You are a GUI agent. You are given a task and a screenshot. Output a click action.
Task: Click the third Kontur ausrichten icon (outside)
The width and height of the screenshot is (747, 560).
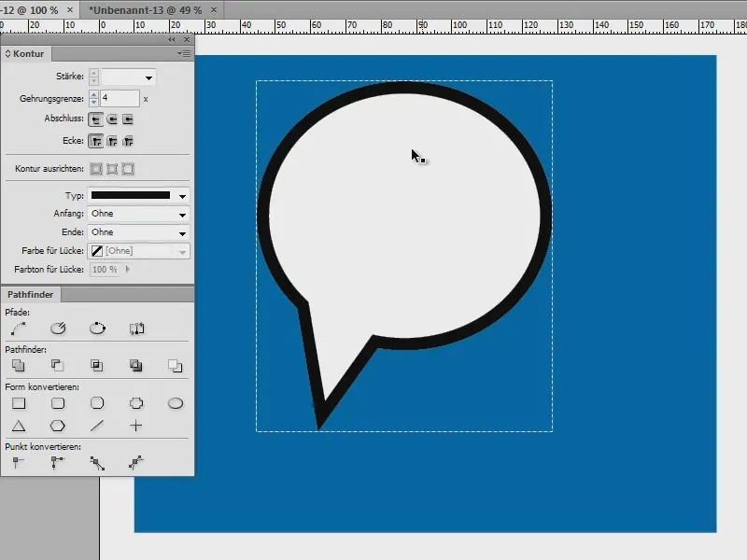(128, 169)
